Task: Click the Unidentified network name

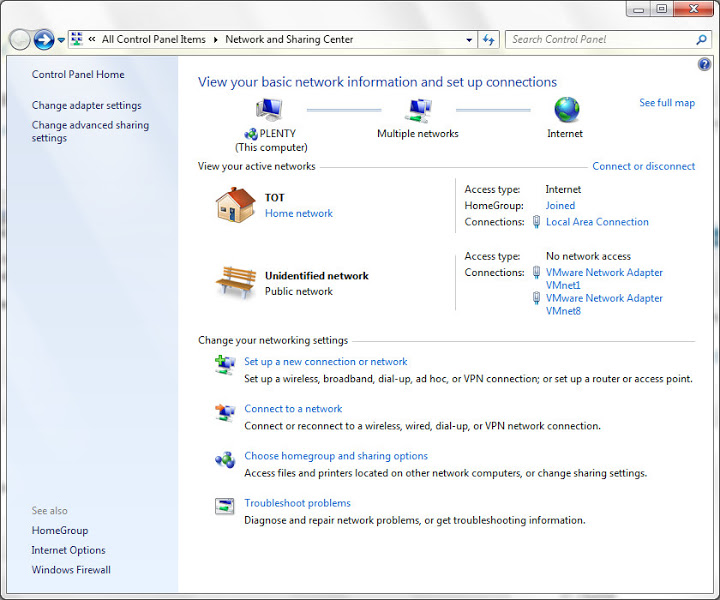Action: click(316, 276)
